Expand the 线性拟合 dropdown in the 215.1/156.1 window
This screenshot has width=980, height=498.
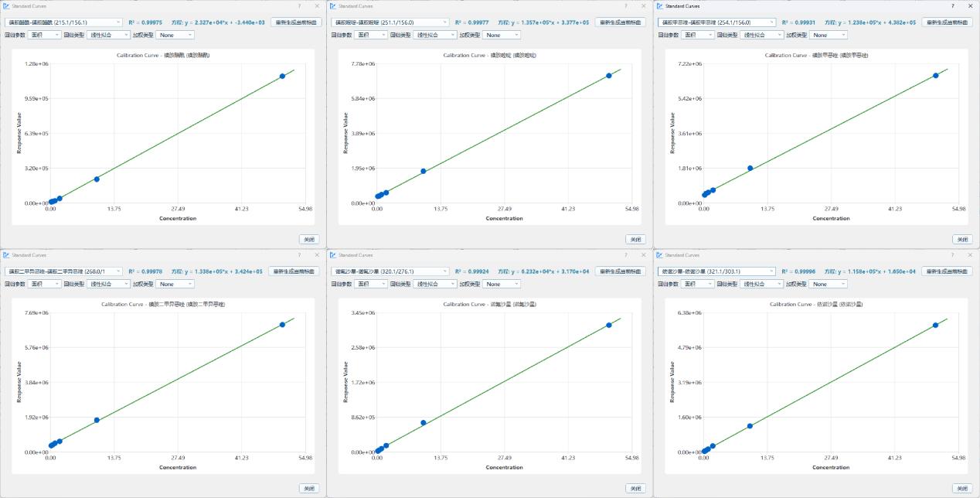click(109, 35)
